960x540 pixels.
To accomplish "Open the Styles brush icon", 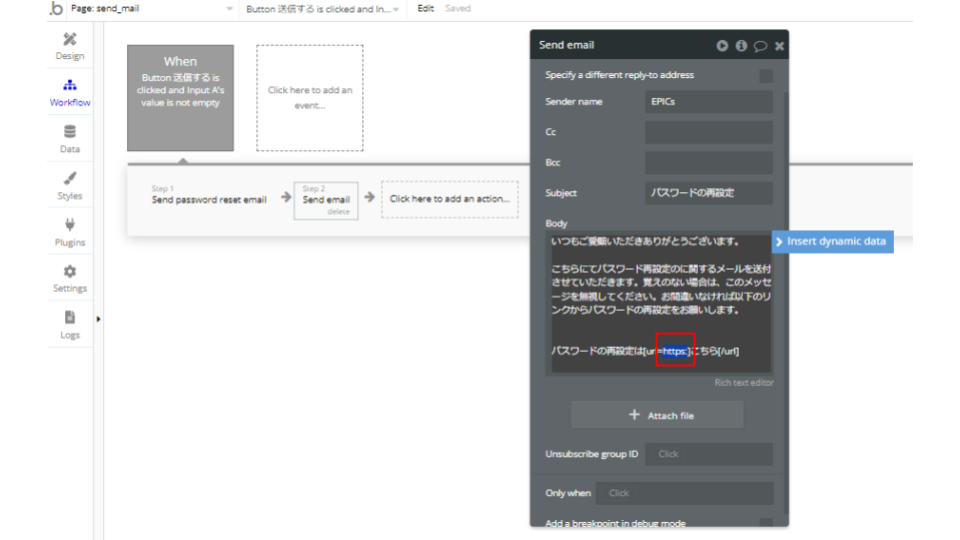I will (x=70, y=178).
